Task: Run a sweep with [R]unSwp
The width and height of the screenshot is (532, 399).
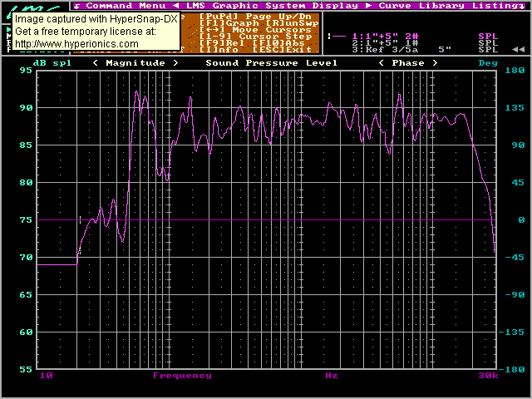Action: [292, 23]
